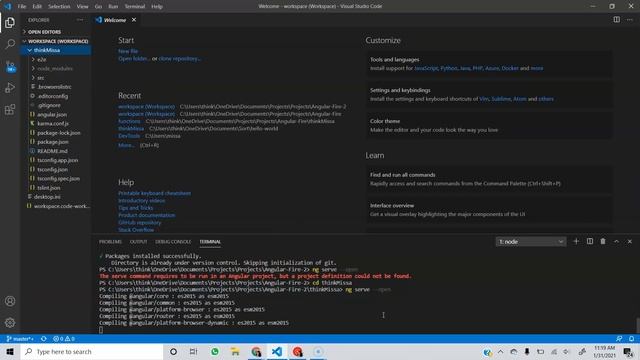Open the Terminal menu
Image resolution: width=640 pixels, height=360 pixels.
click(x=135, y=7)
